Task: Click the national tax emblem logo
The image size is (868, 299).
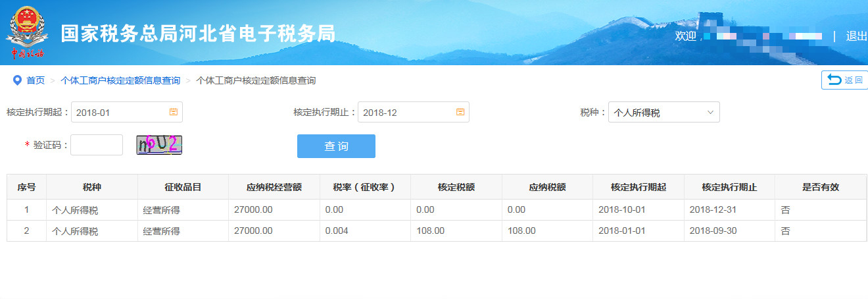Action: point(27,32)
